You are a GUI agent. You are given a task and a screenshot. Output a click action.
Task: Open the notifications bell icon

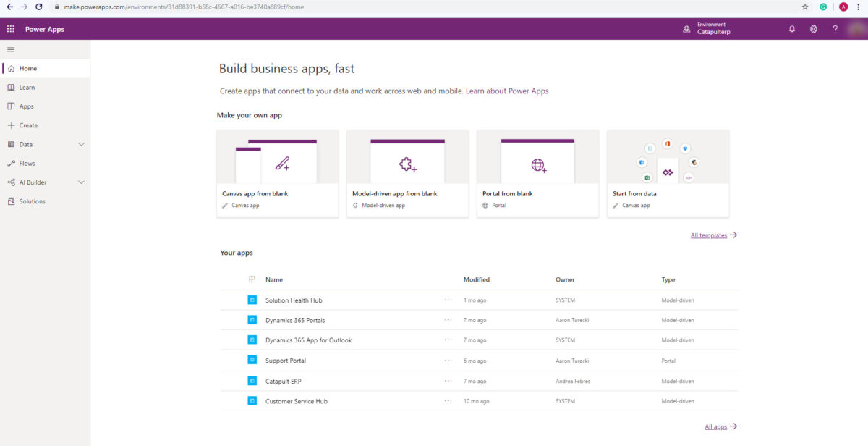[792, 29]
